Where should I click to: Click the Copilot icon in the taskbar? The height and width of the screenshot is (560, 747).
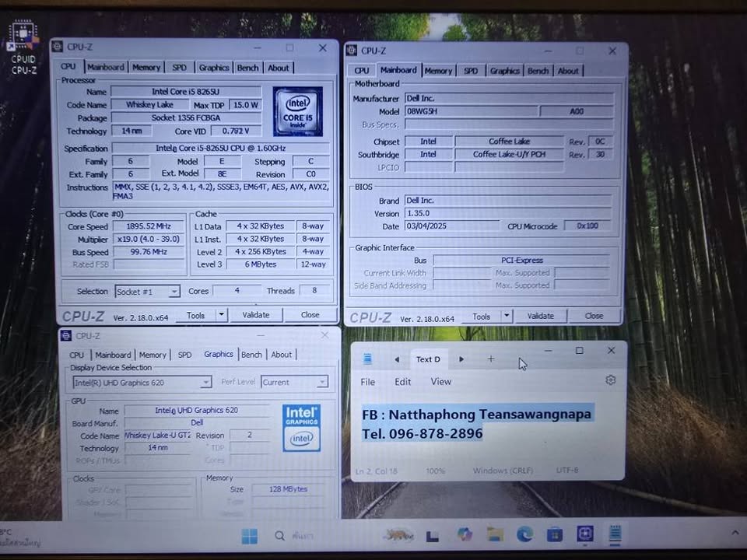point(465,534)
